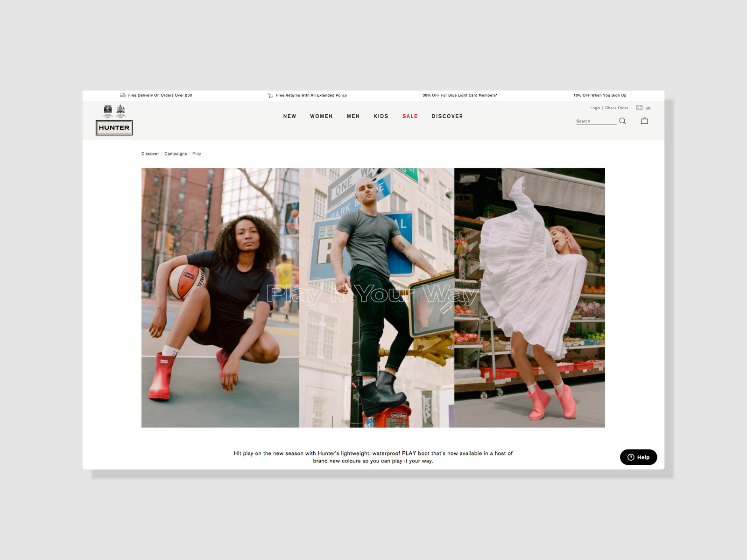Open the Help chat button
This screenshot has height=560, width=747.
tap(638, 457)
